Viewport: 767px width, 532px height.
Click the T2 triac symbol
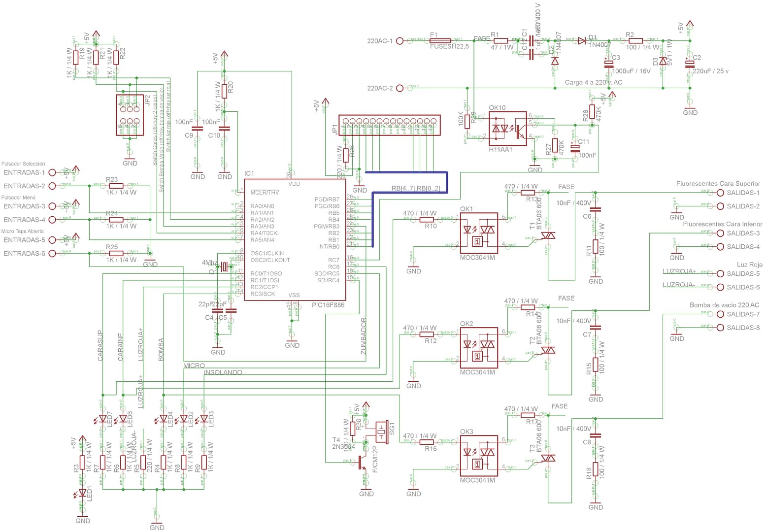(548, 350)
